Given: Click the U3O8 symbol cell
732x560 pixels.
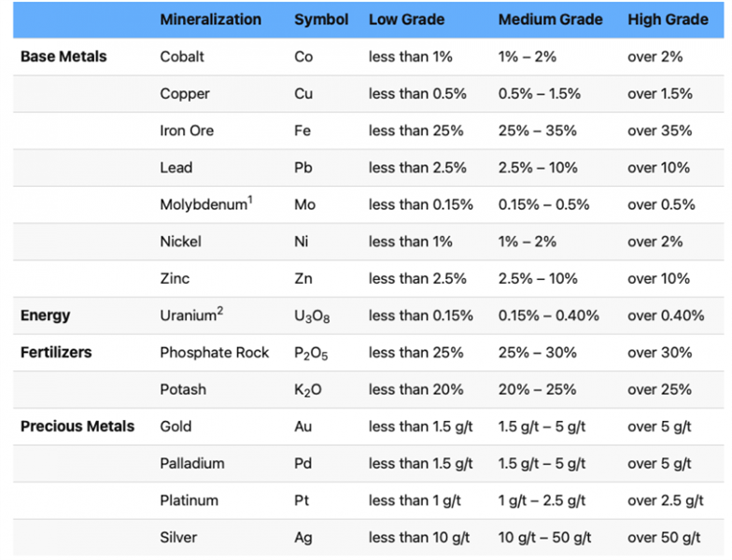Looking at the screenshot, I should pyautogui.click(x=312, y=316).
